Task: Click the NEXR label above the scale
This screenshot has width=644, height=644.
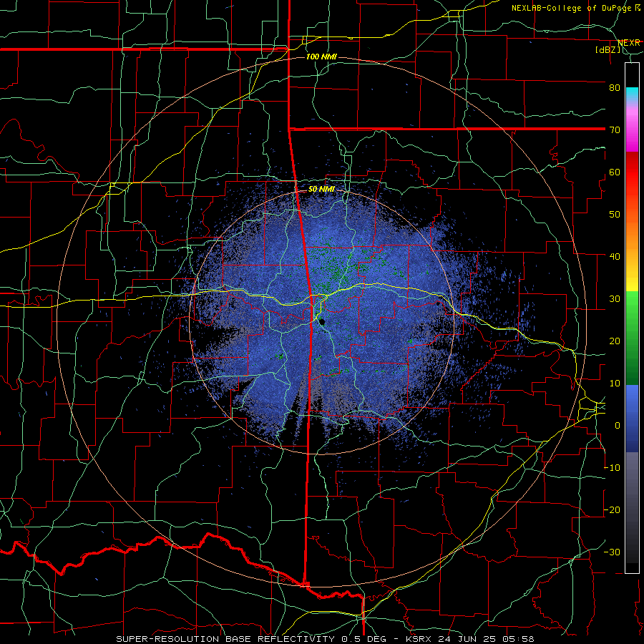Action: [628, 43]
